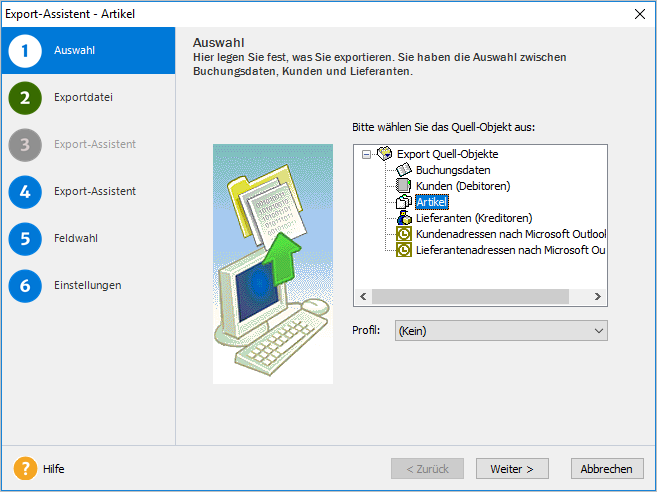
Task: Select Lieferanten (Kreditoren) in the tree
Action: coord(474,218)
